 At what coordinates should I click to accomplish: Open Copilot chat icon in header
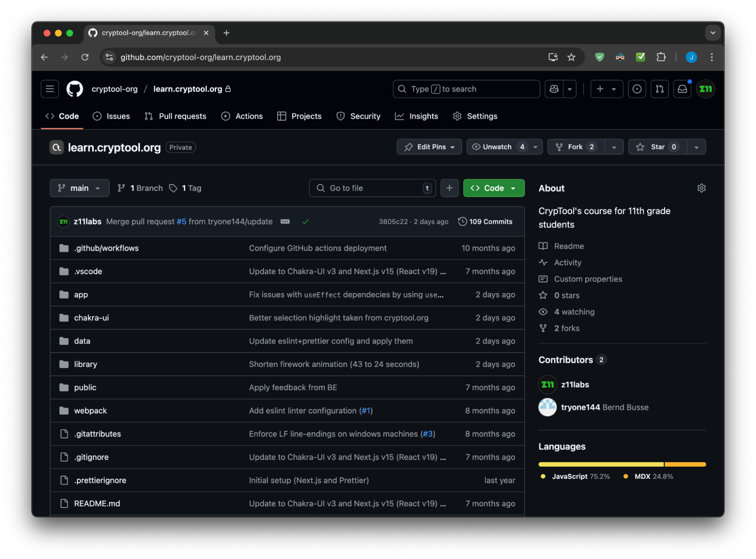[554, 89]
